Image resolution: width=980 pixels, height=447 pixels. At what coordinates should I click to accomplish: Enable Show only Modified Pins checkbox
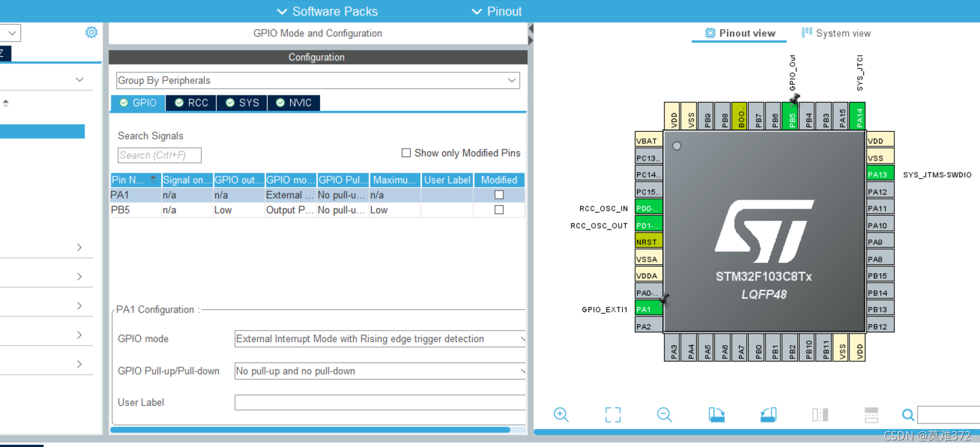pyautogui.click(x=406, y=153)
